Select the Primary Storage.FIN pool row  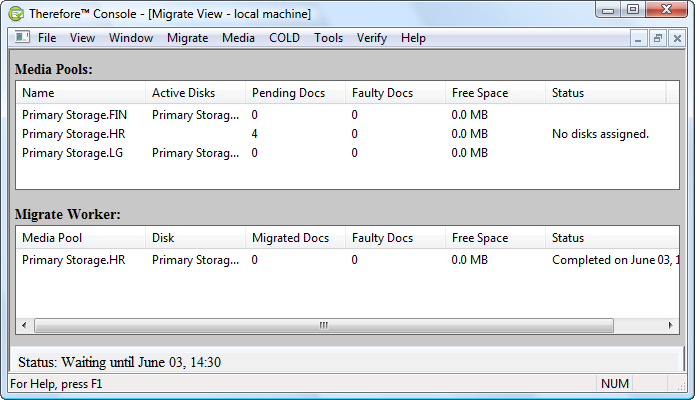(x=348, y=115)
